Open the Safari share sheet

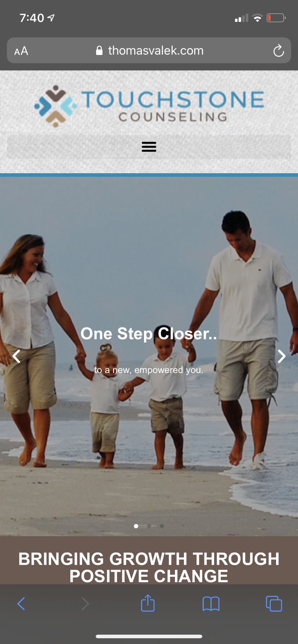pos(148,603)
